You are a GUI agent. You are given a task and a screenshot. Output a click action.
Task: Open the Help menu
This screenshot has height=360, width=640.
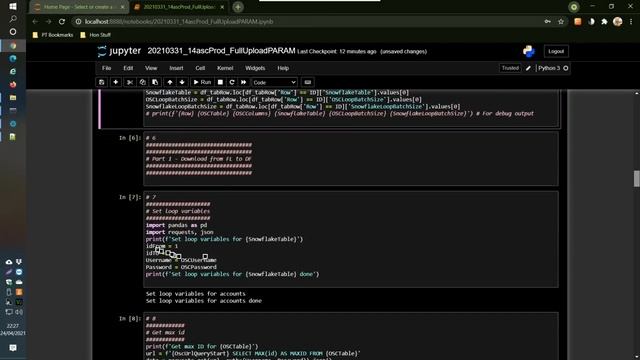pos(283,68)
